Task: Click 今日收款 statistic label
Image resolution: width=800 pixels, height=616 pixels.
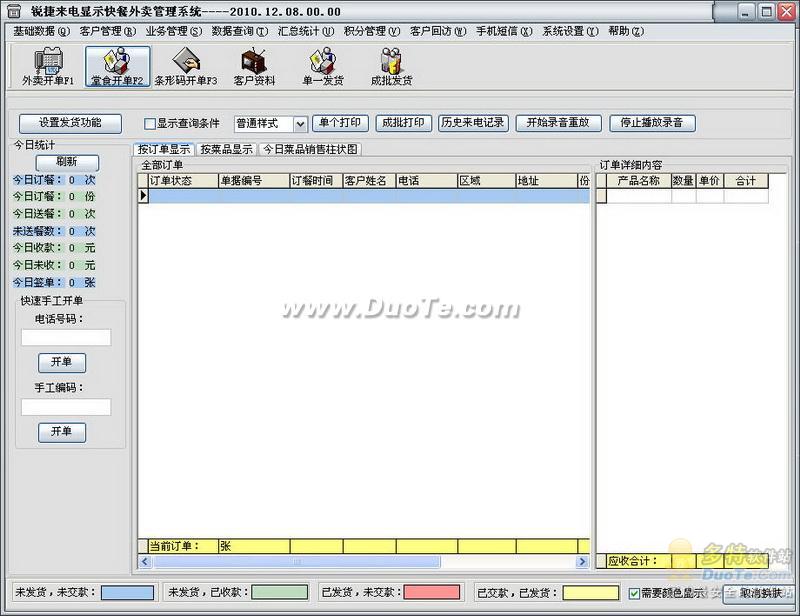Action: coord(38,248)
